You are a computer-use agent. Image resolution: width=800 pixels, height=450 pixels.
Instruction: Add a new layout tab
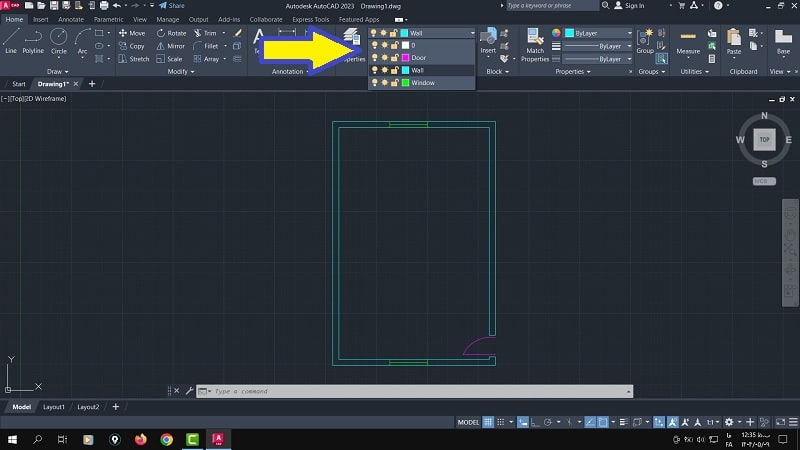[x=116, y=407]
